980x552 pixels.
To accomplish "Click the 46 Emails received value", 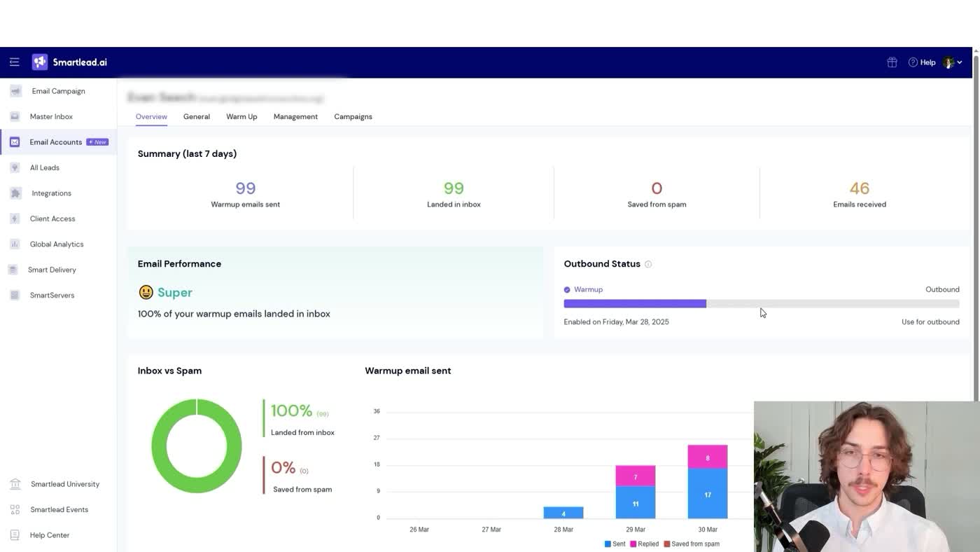I will click(x=860, y=188).
